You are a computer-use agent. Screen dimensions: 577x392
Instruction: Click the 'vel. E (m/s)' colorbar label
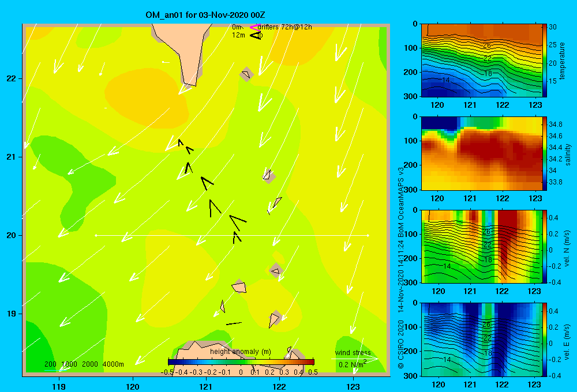[567, 341]
